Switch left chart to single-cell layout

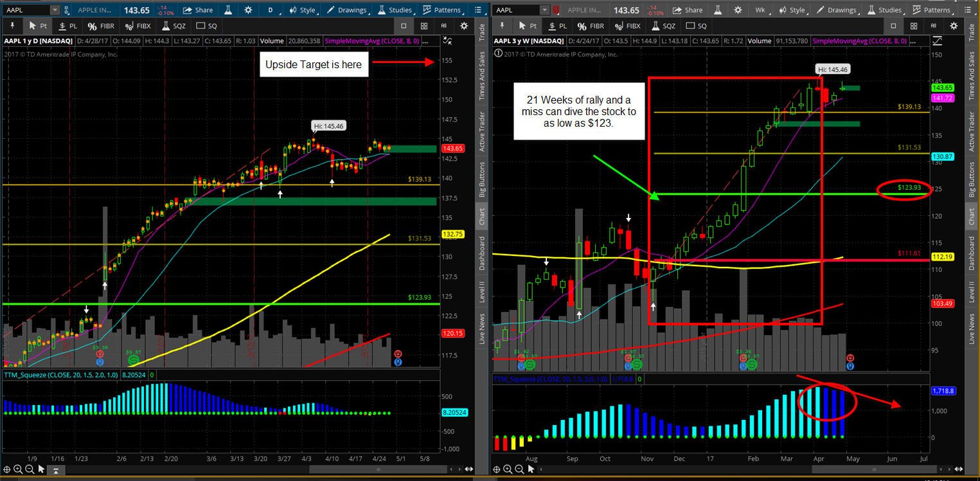point(404,26)
